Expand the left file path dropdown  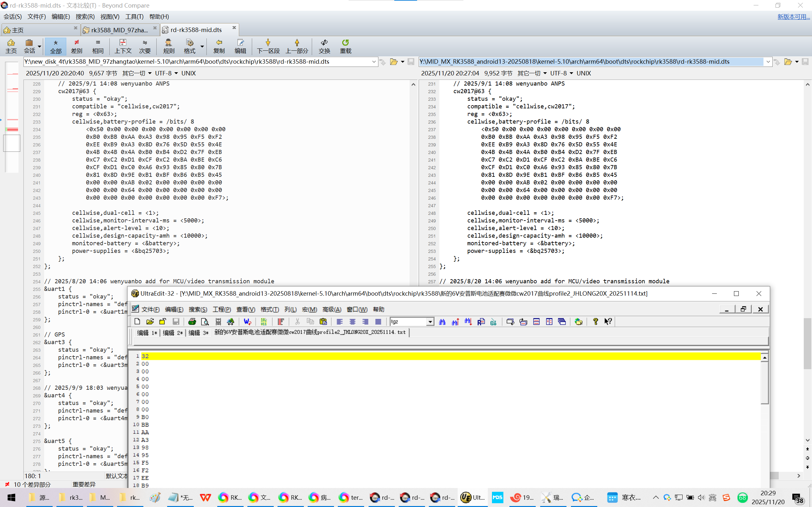374,62
